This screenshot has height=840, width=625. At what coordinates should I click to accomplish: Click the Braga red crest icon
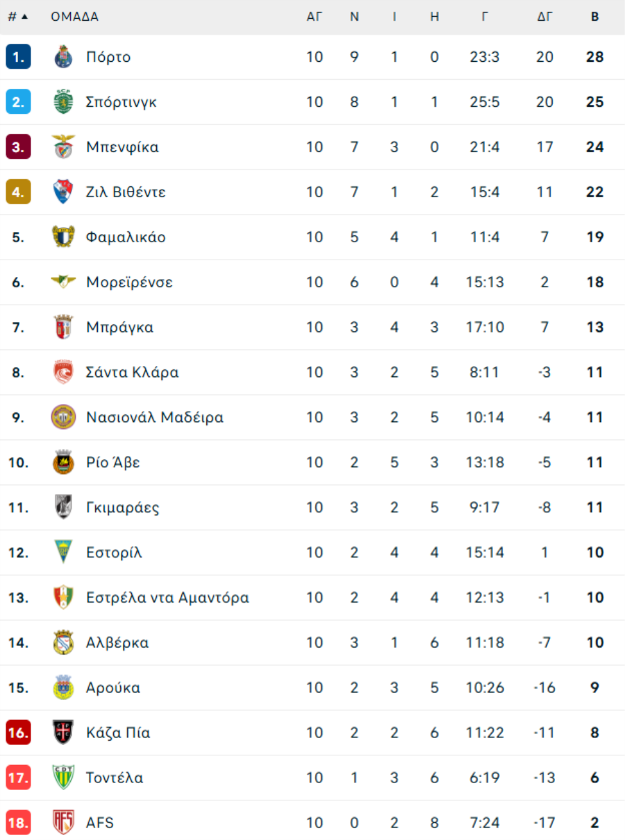click(63, 327)
